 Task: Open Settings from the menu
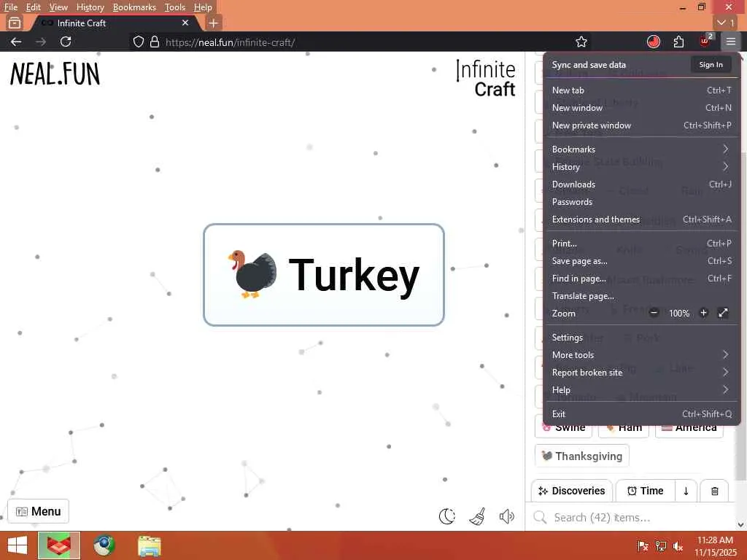click(x=642, y=337)
